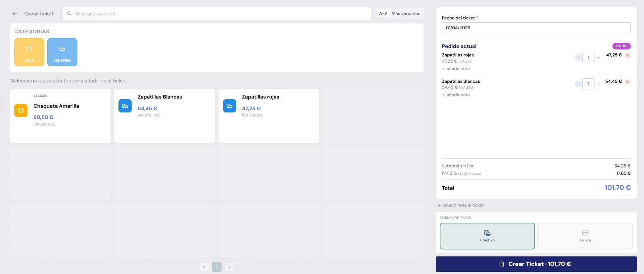644x274 pixels.
Task: Go to previous page of products
Action: click(x=204, y=267)
